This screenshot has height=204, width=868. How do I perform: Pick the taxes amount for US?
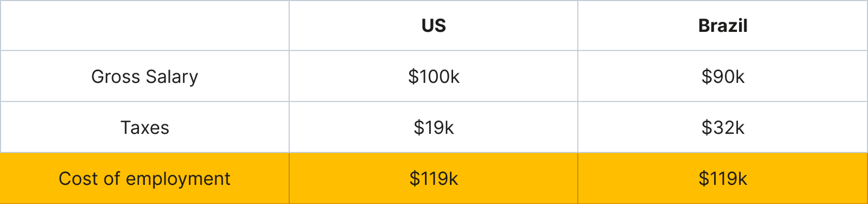[433, 127]
